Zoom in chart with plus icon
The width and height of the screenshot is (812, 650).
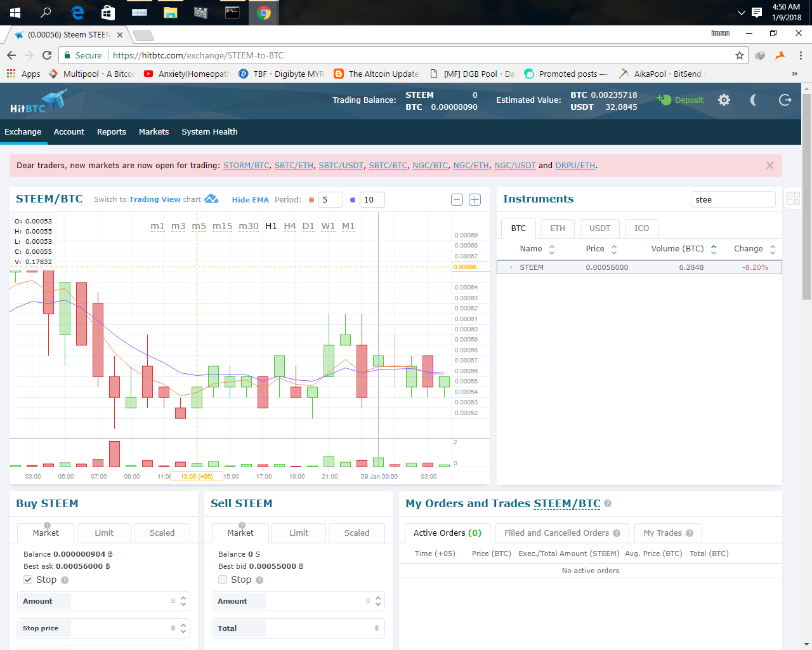pos(475,199)
